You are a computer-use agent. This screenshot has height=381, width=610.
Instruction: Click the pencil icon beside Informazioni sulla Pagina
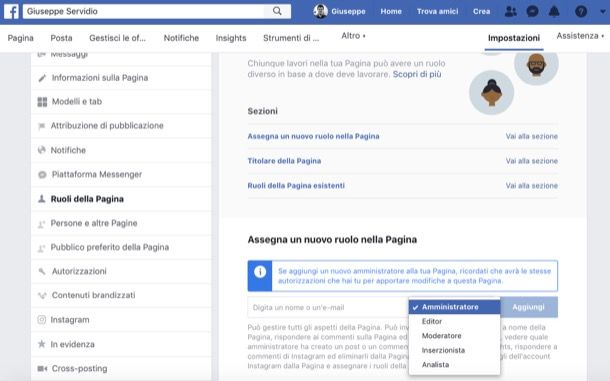(42, 78)
